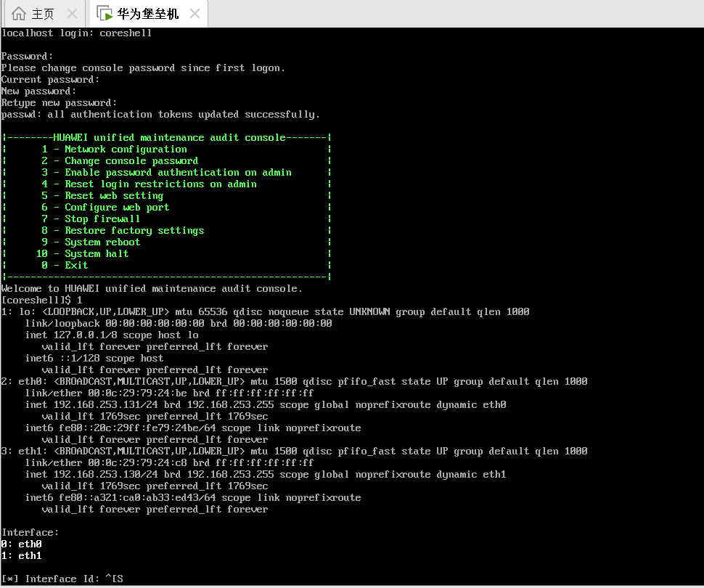Click '1 - Network configuration' menu line

(x=114, y=149)
